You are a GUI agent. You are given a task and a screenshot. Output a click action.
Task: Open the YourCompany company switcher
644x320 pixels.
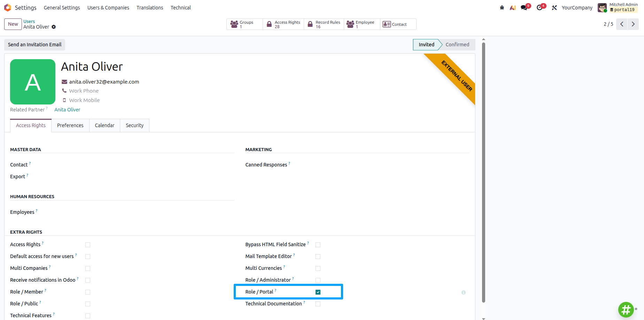[577, 7]
